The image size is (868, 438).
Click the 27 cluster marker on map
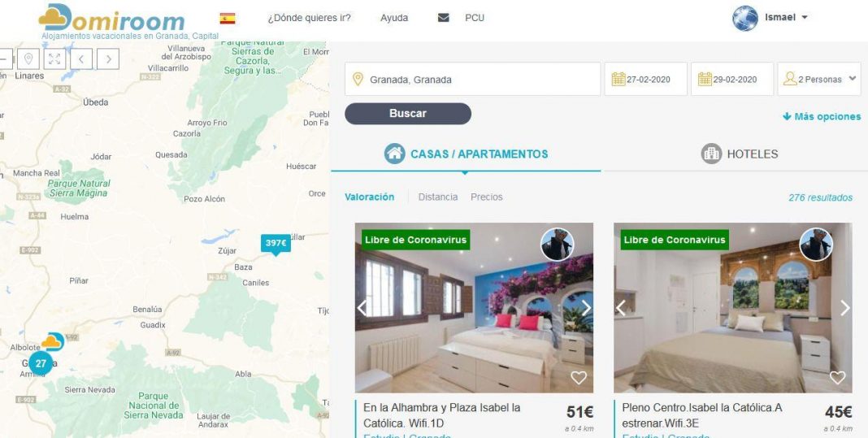pyautogui.click(x=41, y=363)
